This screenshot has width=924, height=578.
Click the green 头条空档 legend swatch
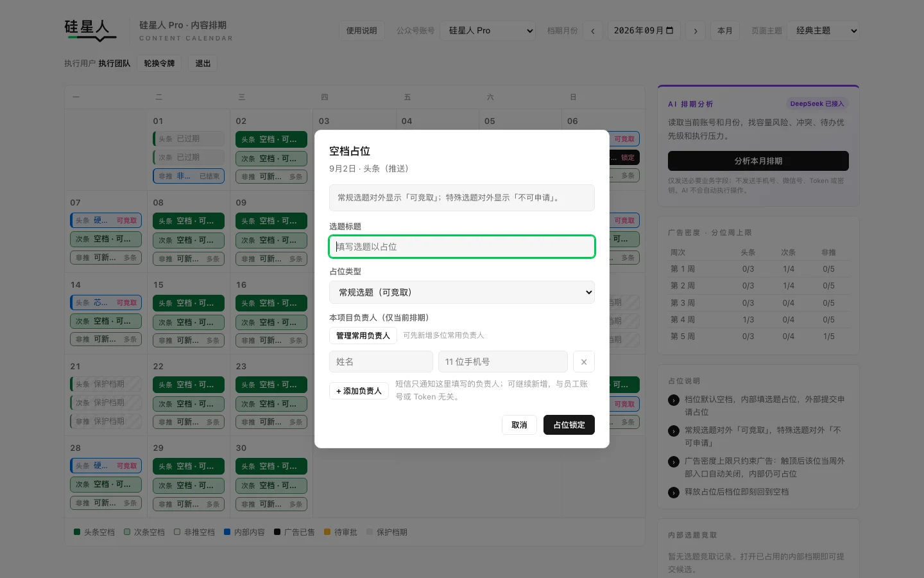pos(78,532)
